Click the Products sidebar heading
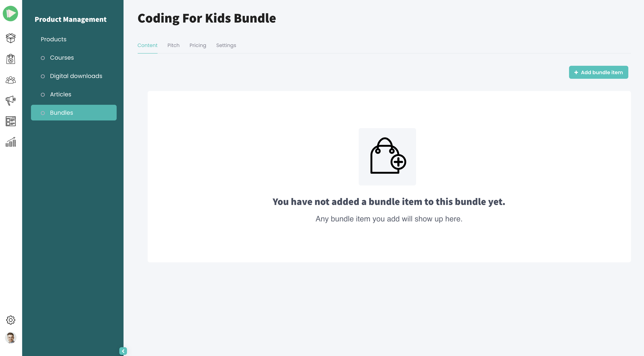This screenshot has width=644, height=356. coord(54,39)
